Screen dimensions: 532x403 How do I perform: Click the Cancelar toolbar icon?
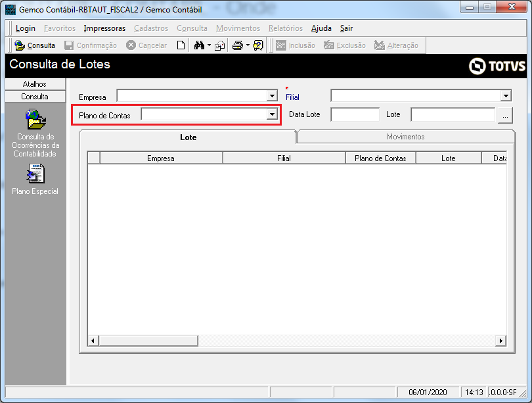131,45
